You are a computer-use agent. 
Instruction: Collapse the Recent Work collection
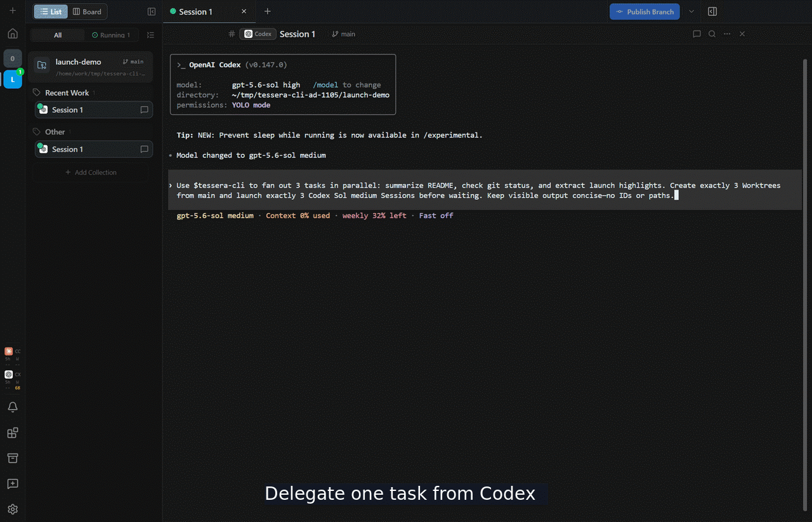coord(67,93)
